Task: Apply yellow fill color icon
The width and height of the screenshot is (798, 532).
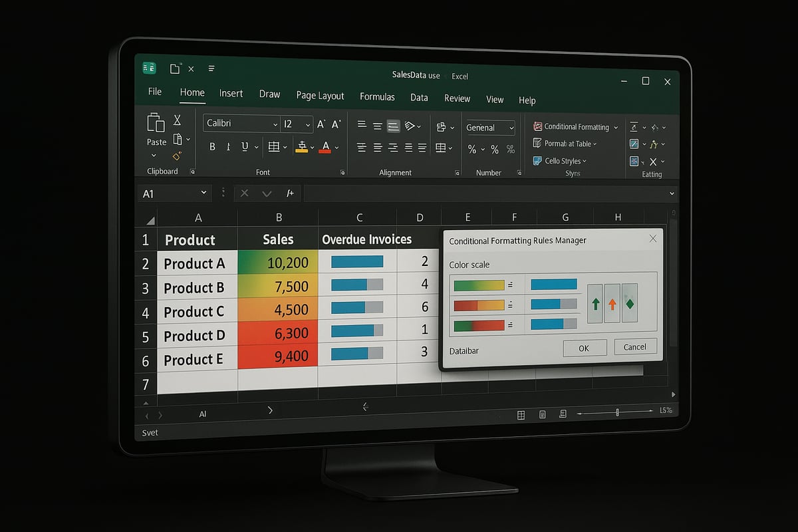Action: pos(302,147)
